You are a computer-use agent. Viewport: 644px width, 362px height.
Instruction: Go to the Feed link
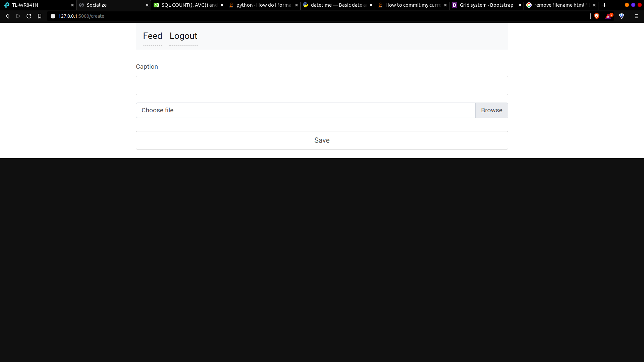tap(153, 36)
